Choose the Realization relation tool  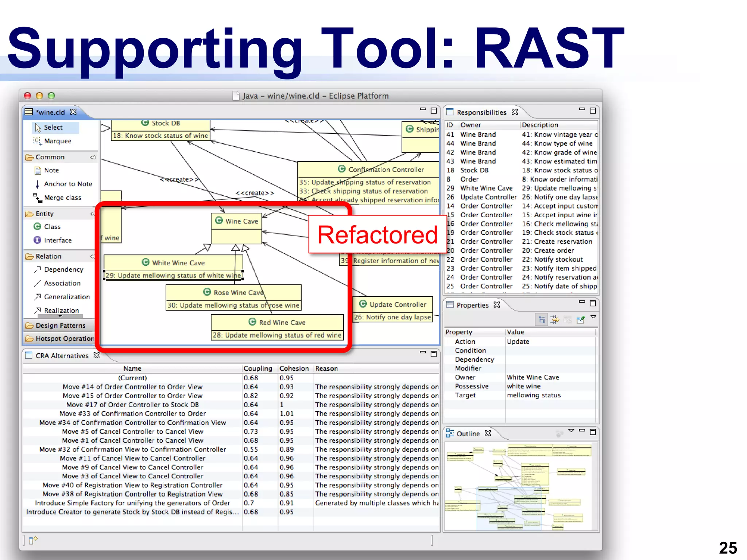(57, 310)
